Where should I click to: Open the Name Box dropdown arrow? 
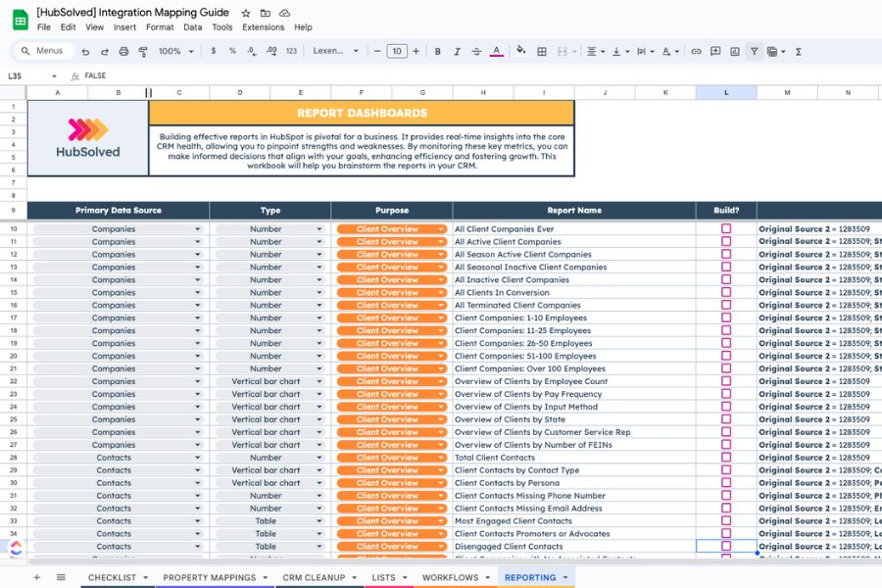(x=54, y=76)
